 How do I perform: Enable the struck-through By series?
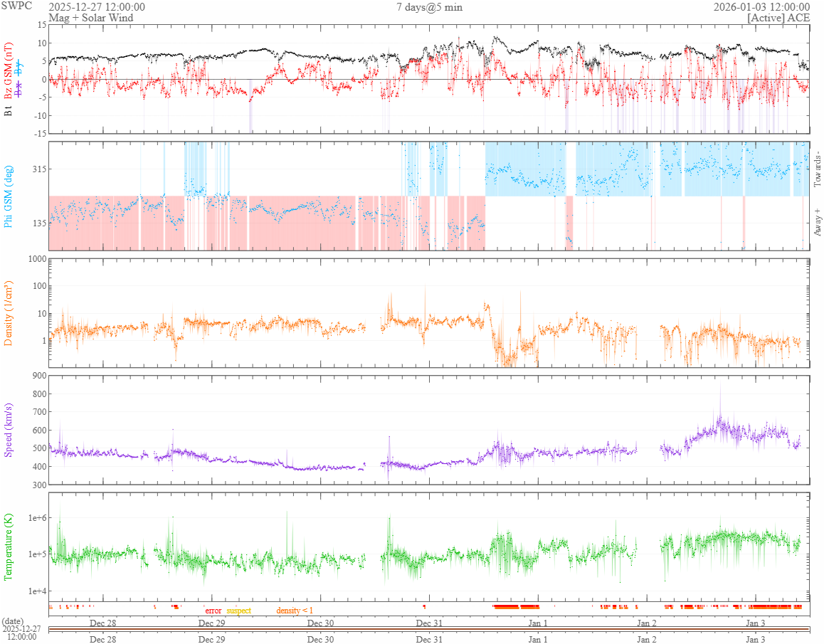point(19,68)
